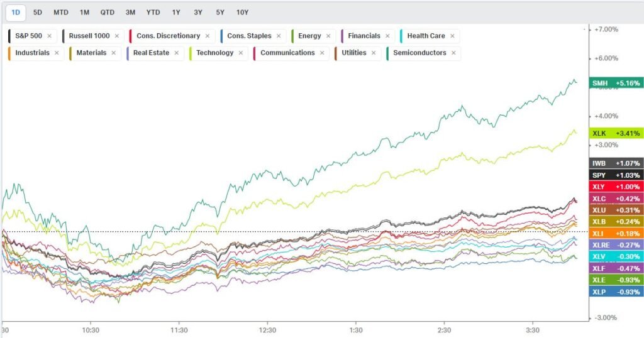Viewport: 644px width, 338px height.
Task: Choose the 10Y time range tab
Action: [241, 13]
